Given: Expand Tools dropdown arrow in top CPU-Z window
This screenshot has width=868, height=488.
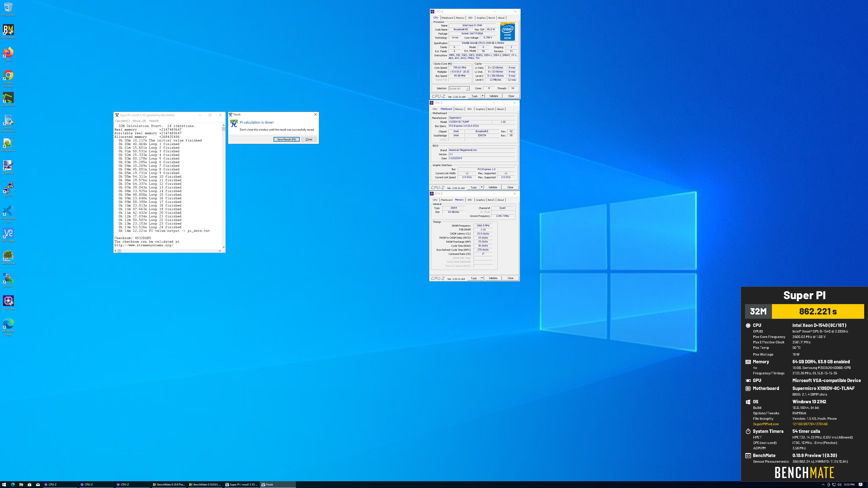Looking at the screenshot, I should point(483,96).
